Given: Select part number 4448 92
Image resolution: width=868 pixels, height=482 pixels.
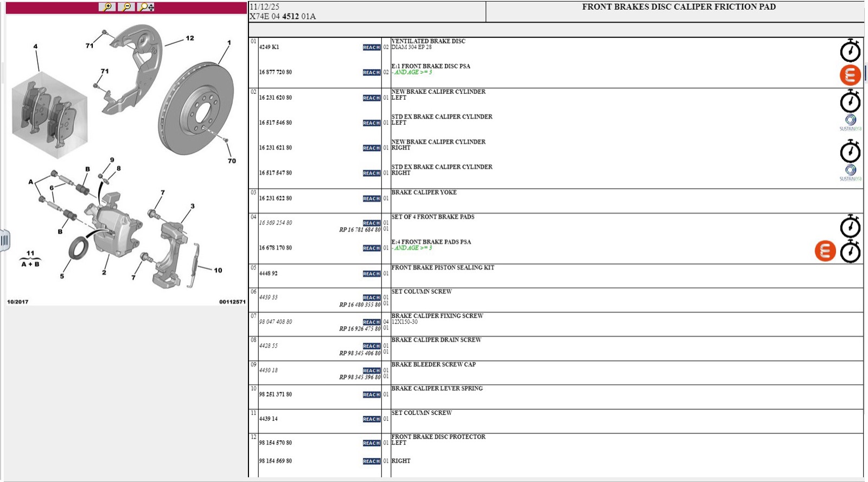Looking at the screenshot, I should coord(269,273).
